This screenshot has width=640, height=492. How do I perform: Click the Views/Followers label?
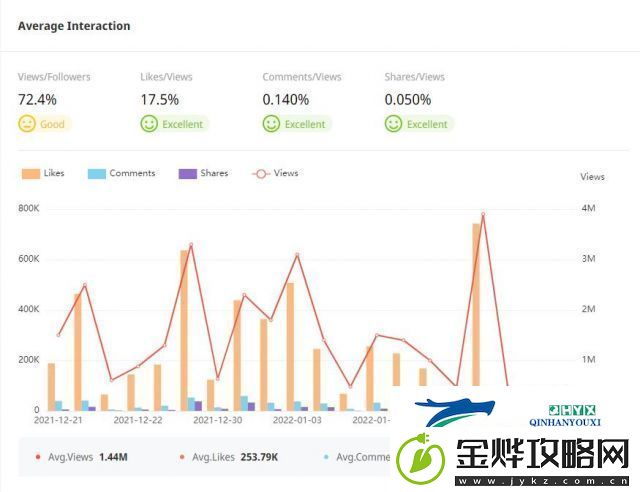tap(54, 77)
